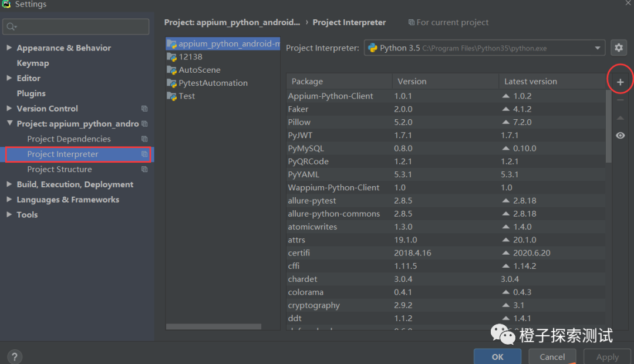This screenshot has width=634, height=364.
Task: Click the copy icon beside Version Control
Action: point(144,109)
